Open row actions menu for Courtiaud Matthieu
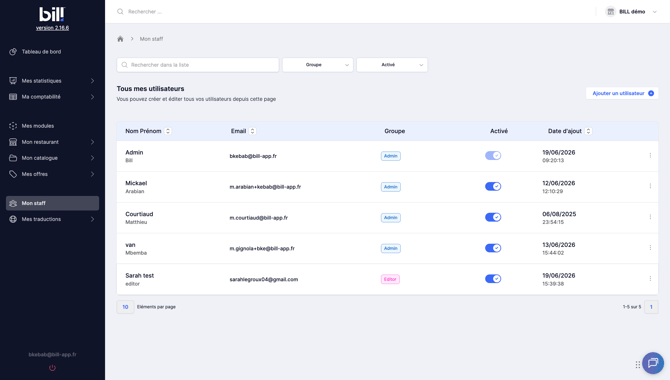The image size is (670, 380). tap(650, 217)
